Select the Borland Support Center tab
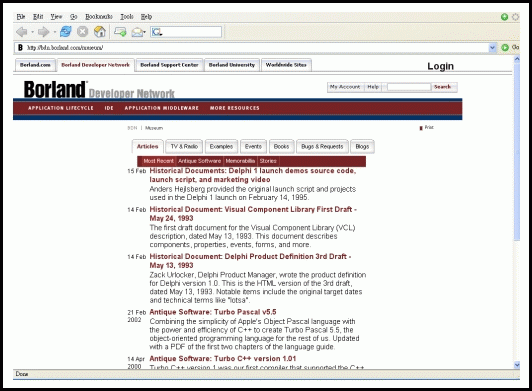 (169, 65)
